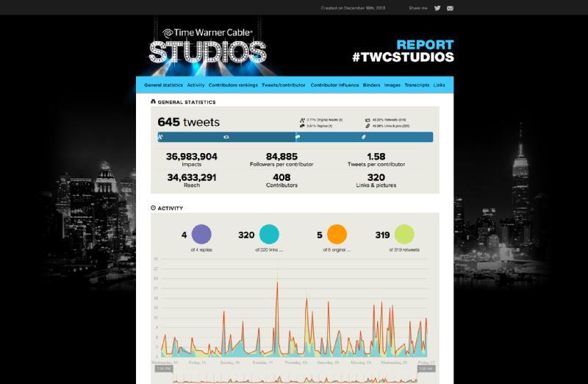588x384 pixels.
Task: Click the 'of 319 retweets' label
Action: click(404, 250)
